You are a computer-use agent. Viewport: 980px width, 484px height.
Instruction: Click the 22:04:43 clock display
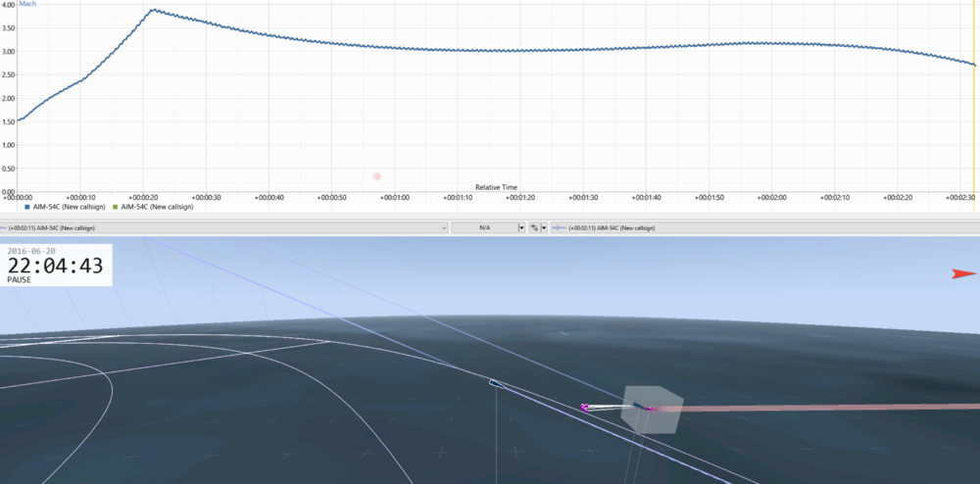[x=55, y=266]
